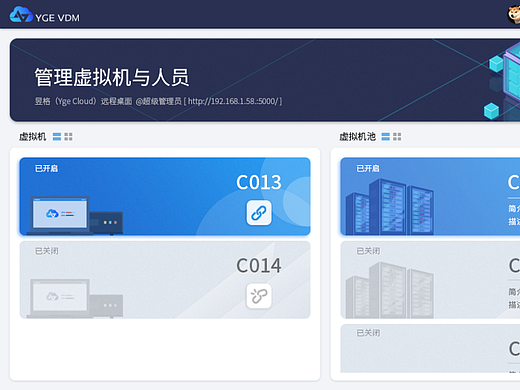Image resolution: width=520 pixels, height=390 pixels.
Task: Click the YGE VDM title text
Action: [x=57, y=18]
